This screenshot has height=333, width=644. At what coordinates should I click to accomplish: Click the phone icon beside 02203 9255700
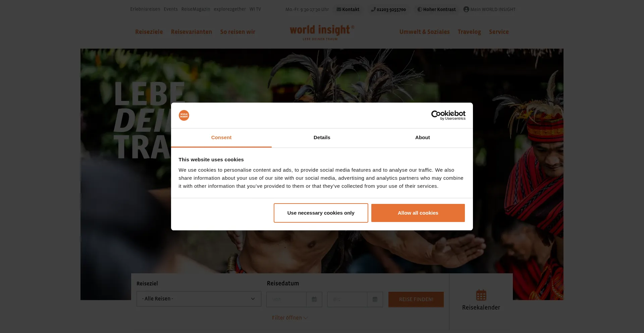373,9
